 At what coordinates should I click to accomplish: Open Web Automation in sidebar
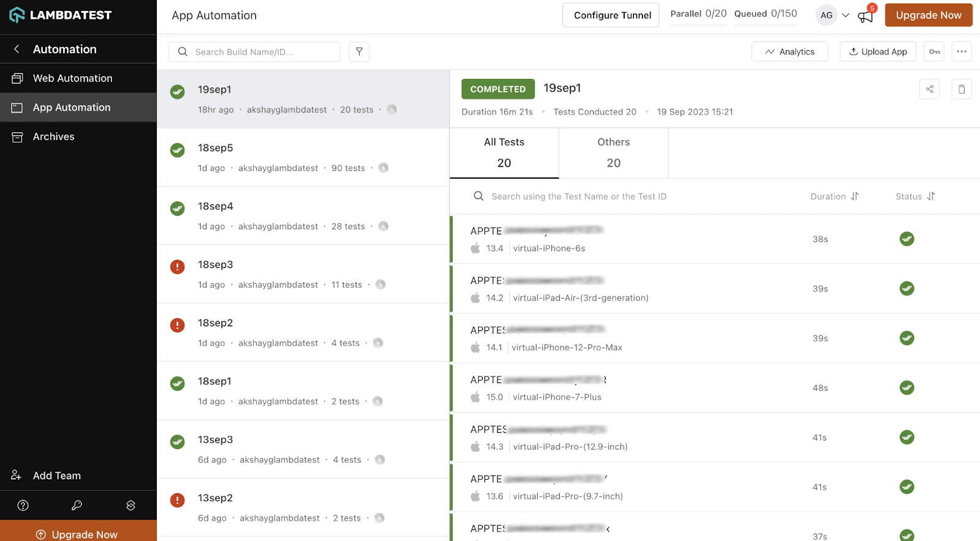coord(72,78)
